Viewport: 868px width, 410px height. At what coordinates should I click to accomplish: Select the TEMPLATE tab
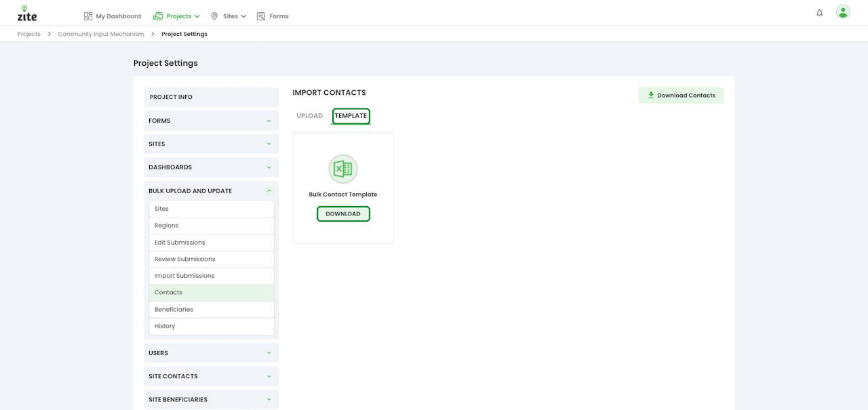(x=351, y=116)
